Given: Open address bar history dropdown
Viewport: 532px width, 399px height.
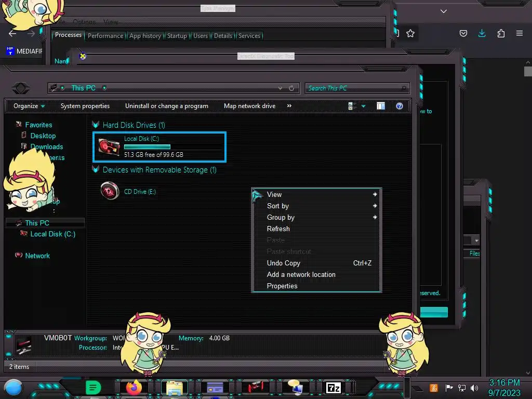Looking at the screenshot, I should tap(280, 88).
